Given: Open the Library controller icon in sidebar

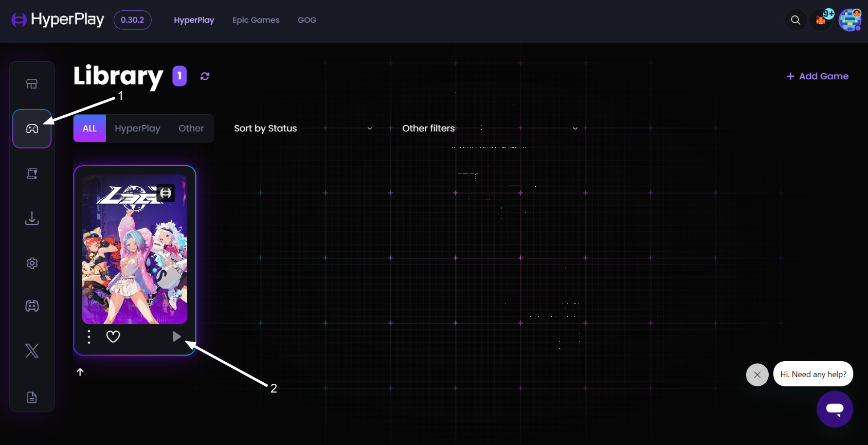Looking at the screenshot, I should pyautogui.click(x=32, y=129).
